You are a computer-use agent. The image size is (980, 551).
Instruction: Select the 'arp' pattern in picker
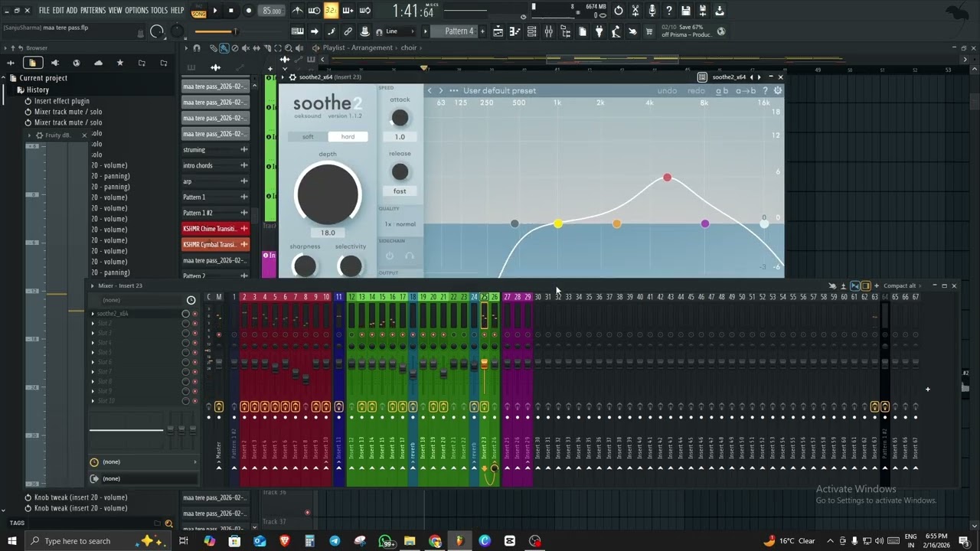tap(215, 181)
